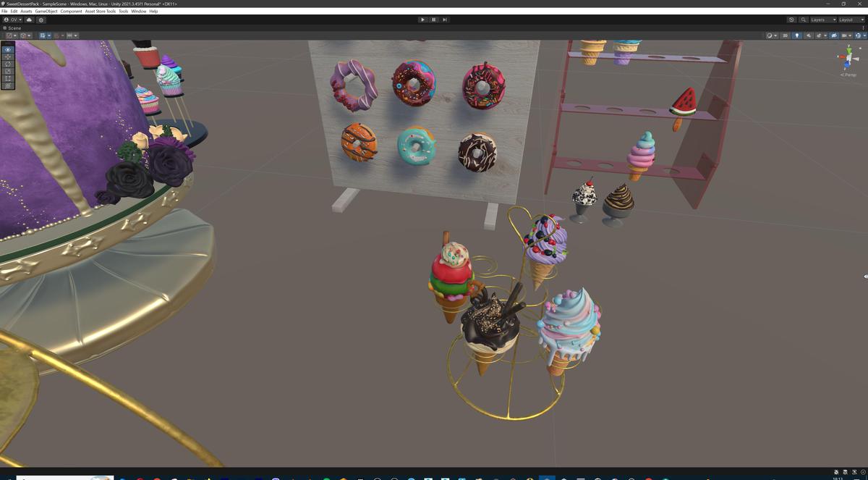868x480 pixels.
Task: Select the Move tool in the toolbar
Action: tap(7, 56)
